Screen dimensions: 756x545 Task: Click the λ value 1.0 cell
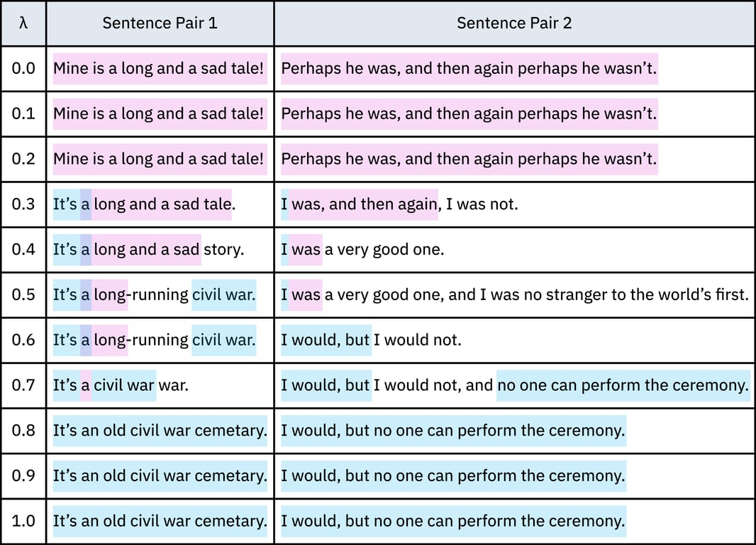(x=23, y=521)
